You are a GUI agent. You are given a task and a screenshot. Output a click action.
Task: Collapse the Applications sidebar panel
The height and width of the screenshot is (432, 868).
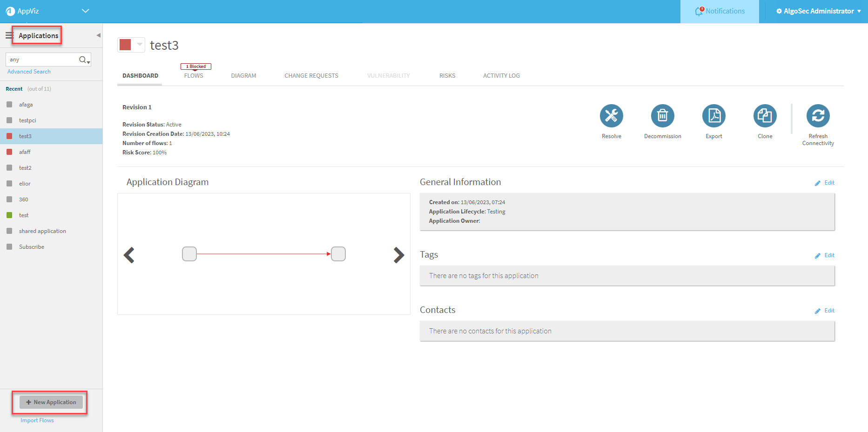tap(98, 35)
